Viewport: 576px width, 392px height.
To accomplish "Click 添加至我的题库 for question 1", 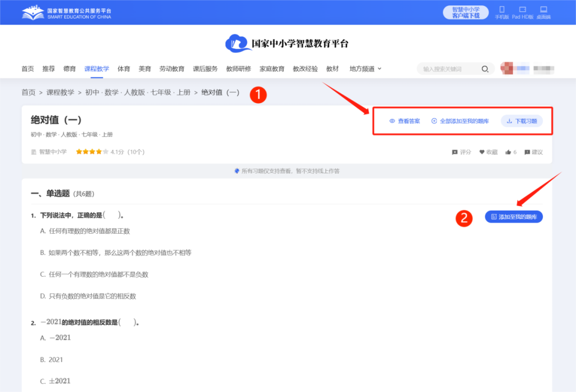I will tap(513, 217).
